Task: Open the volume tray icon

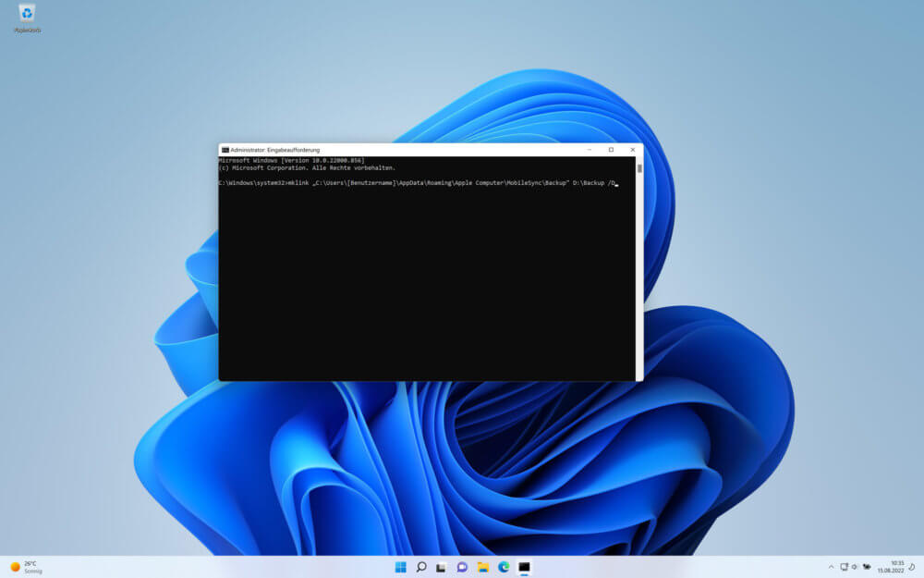Action: [855, 567]
